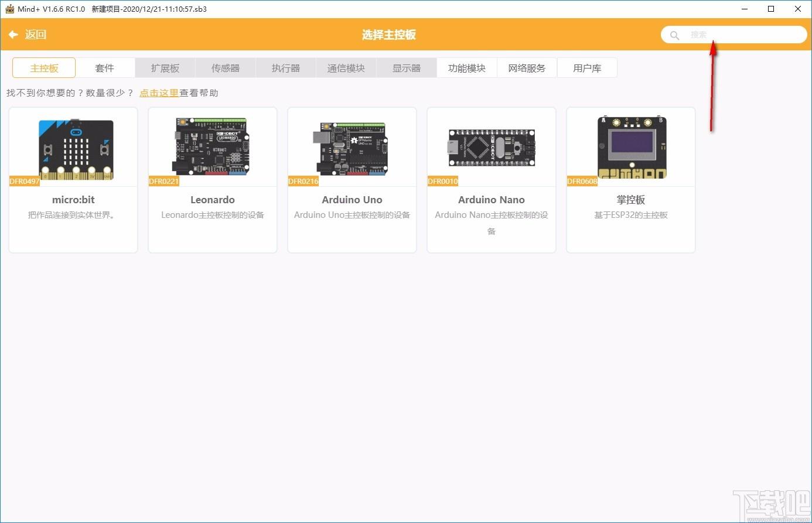Click description Arduino Nano主控板控制的设备
The image size is (812, 523).
click(x=492, y=223)
